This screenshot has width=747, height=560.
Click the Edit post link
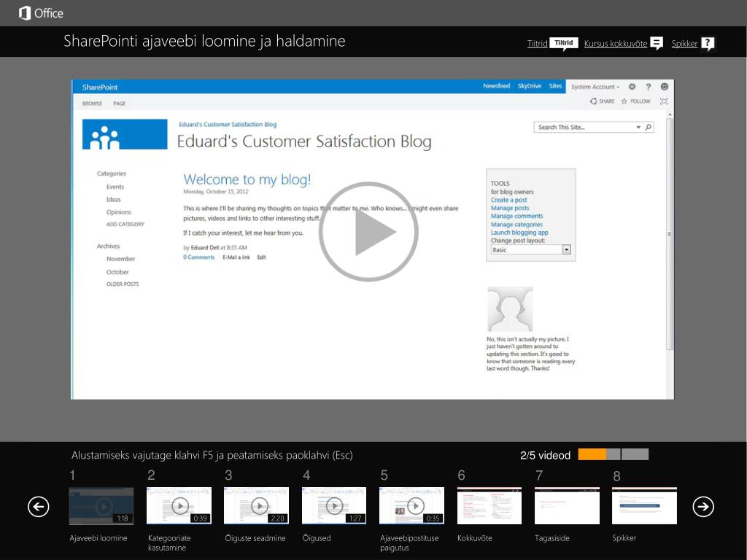pos(262,257)
